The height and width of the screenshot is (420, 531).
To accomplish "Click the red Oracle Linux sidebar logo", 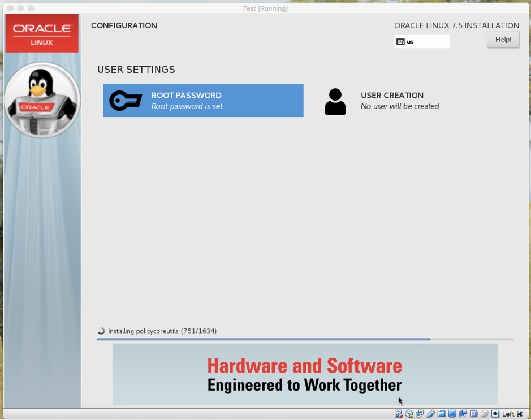I will click(x=42, y=33).
